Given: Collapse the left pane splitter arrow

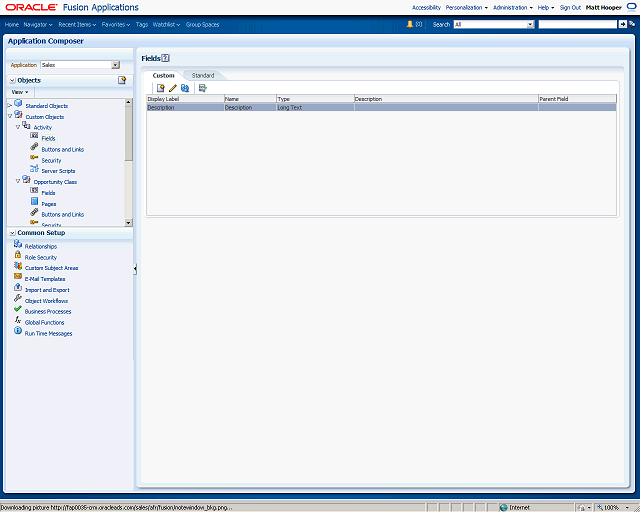Looking at the screenshot, I should point(135,269).
